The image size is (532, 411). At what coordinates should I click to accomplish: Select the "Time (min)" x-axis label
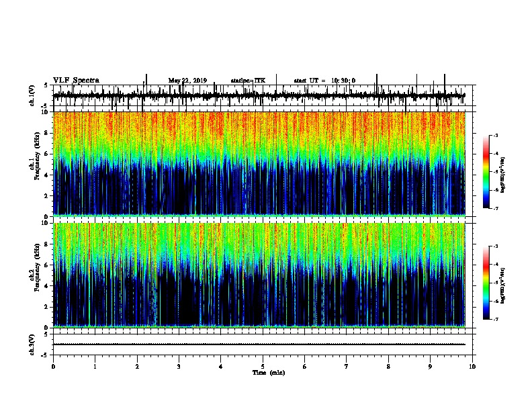tap(269, 373)
